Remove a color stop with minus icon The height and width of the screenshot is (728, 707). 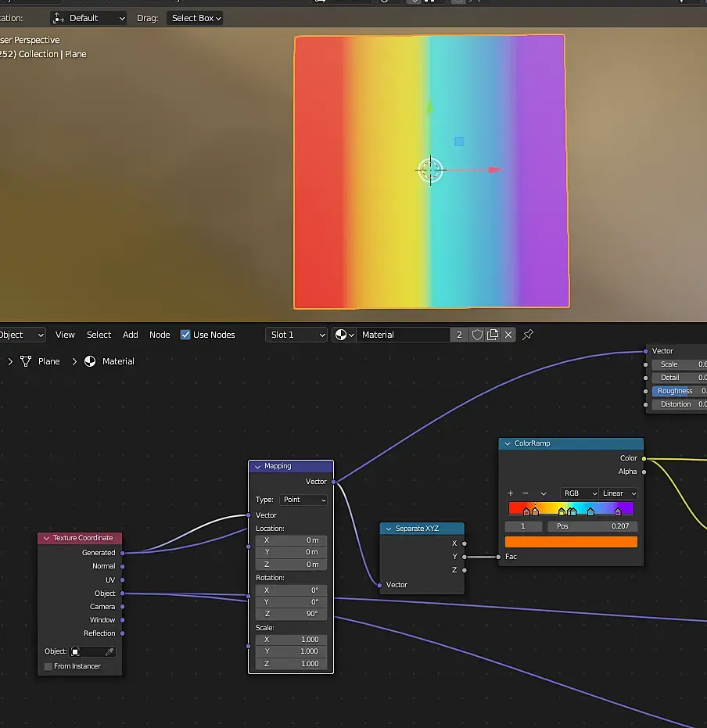(526, 493)
